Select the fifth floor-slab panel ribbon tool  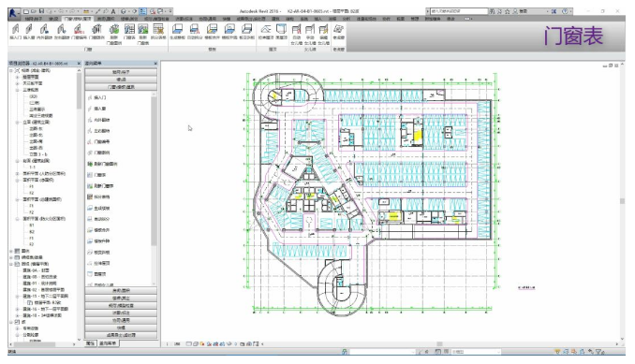[x=246, y=32]
